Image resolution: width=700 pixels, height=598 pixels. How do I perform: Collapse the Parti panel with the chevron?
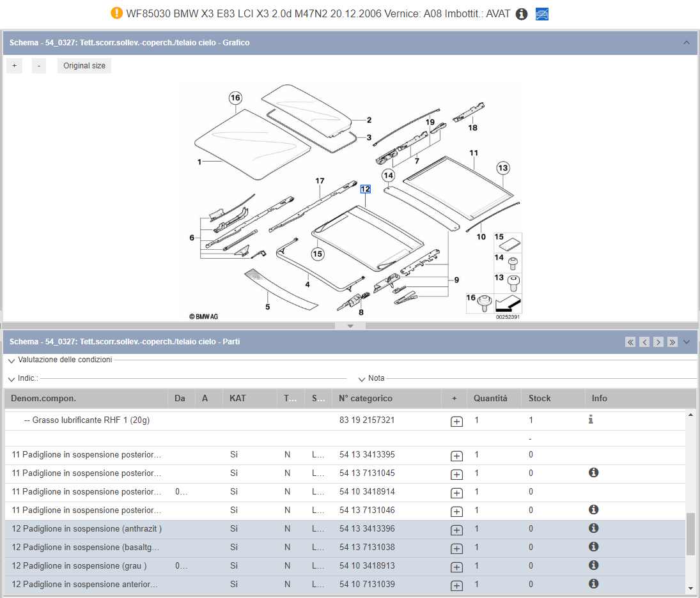(x=687, y=342)
